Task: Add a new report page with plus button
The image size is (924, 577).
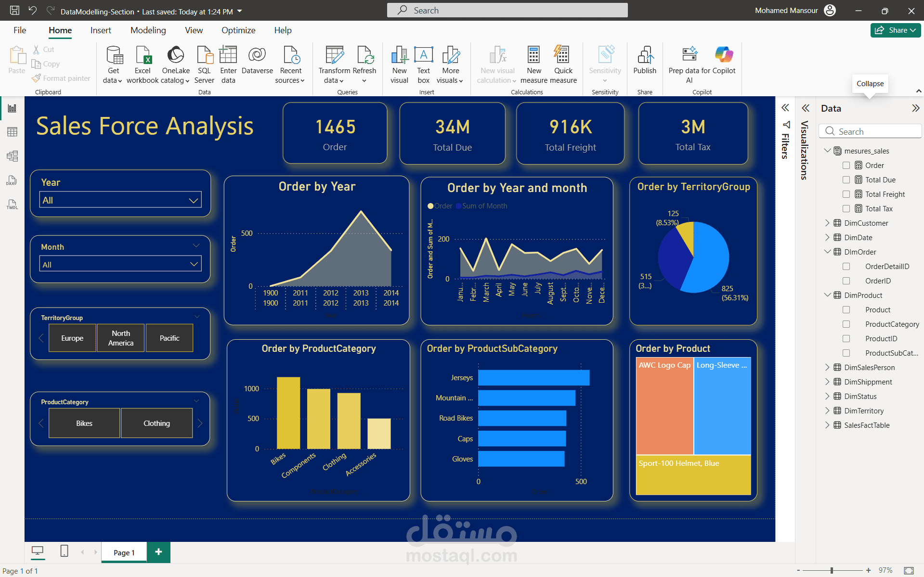Action: tap(158, 552)
